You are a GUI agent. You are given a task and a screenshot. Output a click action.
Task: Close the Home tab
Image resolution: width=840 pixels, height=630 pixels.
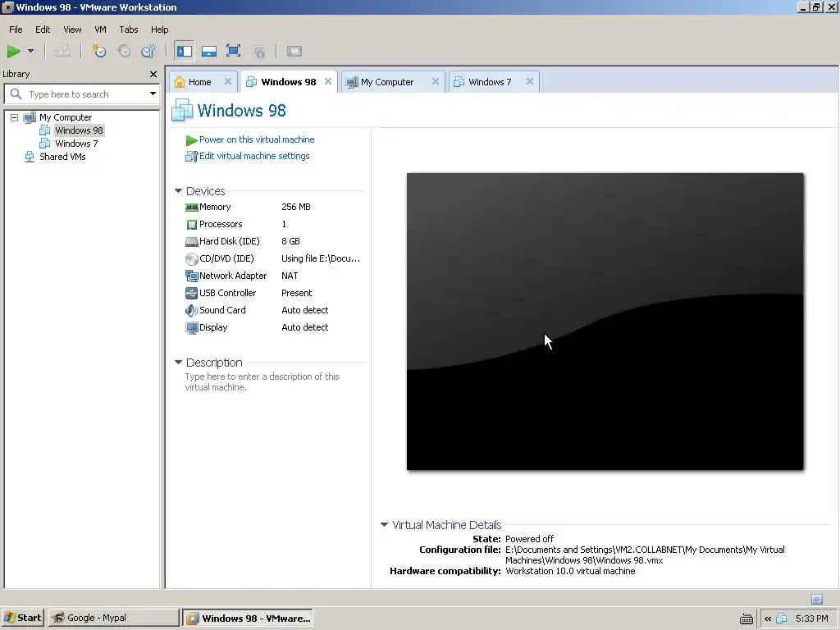[228, 81]
